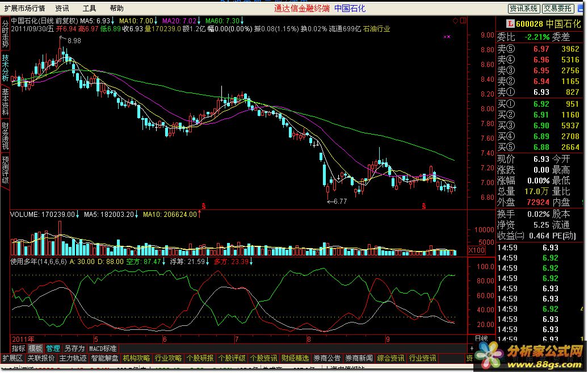The image size is (588, 373).
Task: Click the 2011年 timeline label
Action: 23,340
